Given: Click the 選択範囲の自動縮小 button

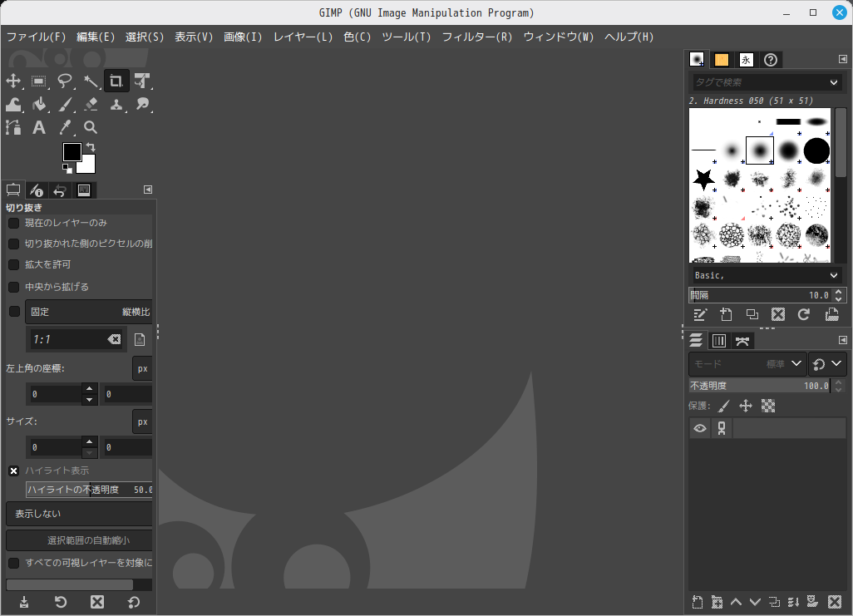Looking at the screenshot, I should (x=79, y=540).
